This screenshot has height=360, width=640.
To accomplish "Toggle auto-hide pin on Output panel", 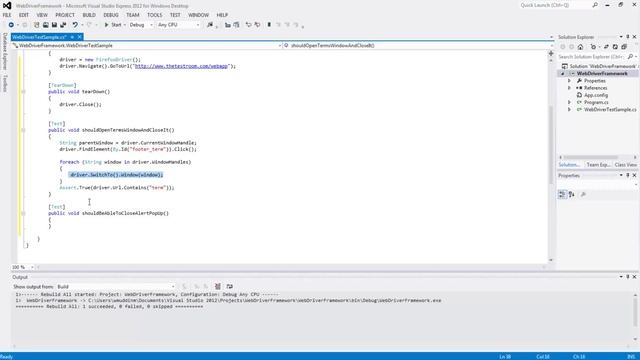I will (628, 277).
